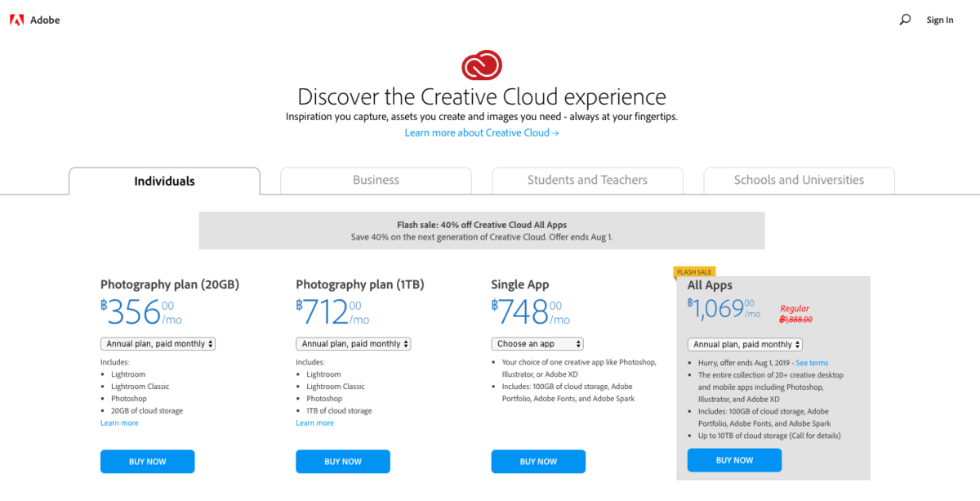Select the Individuals tab
Viewport: 980px width, 501px height.
[164, 181]
